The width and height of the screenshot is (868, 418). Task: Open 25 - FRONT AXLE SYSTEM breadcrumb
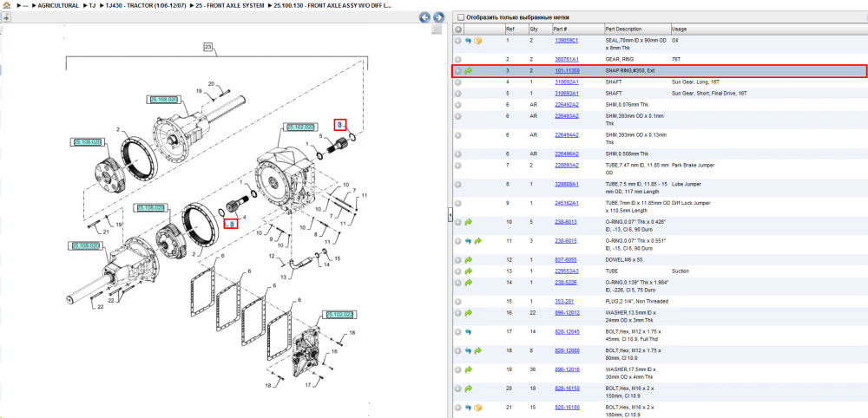coord(228,5)
